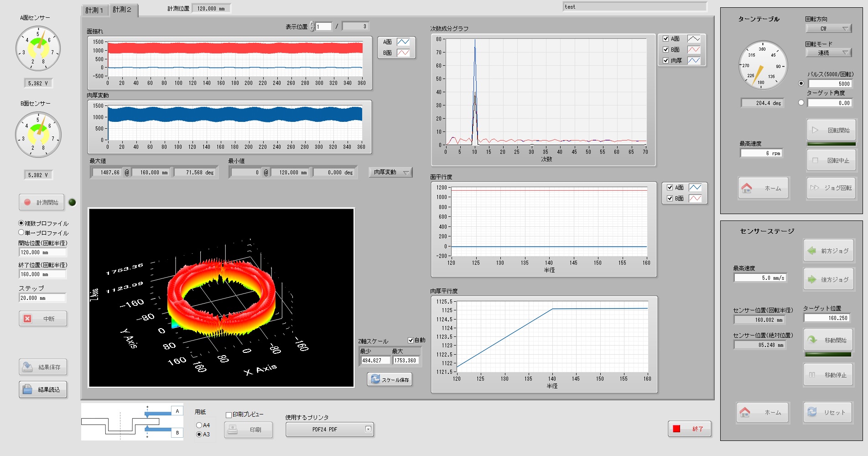Click the パルス 5000 input field

point(830,84)
